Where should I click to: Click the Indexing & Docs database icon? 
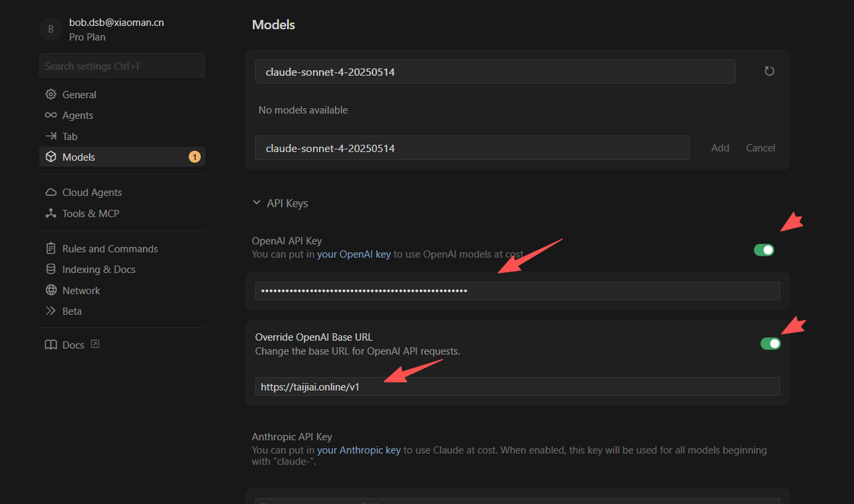[x=51, y=269]
